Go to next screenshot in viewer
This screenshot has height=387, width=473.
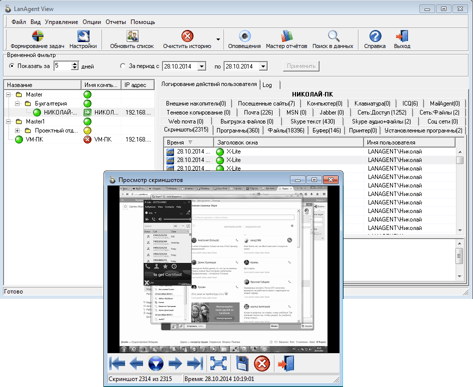[175, 363]
